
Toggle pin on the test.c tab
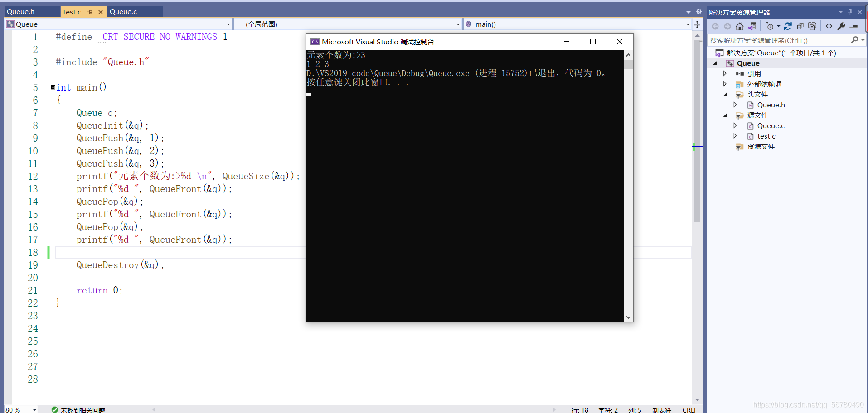click(x=90, y=12)
